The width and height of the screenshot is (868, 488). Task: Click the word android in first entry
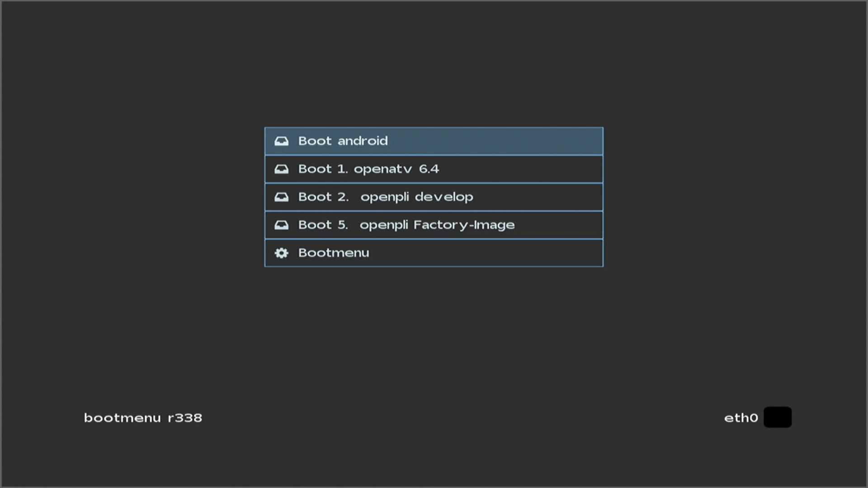(x=363, y=141)
